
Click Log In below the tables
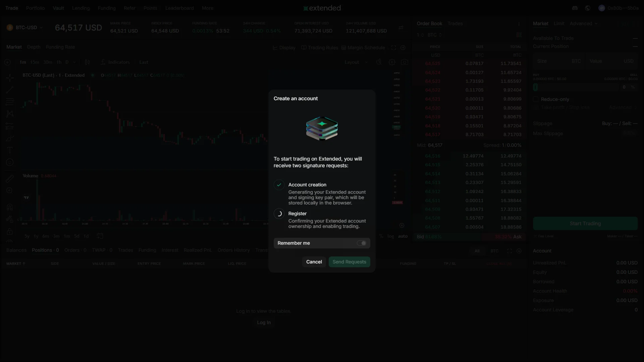(x=264, y=322)
